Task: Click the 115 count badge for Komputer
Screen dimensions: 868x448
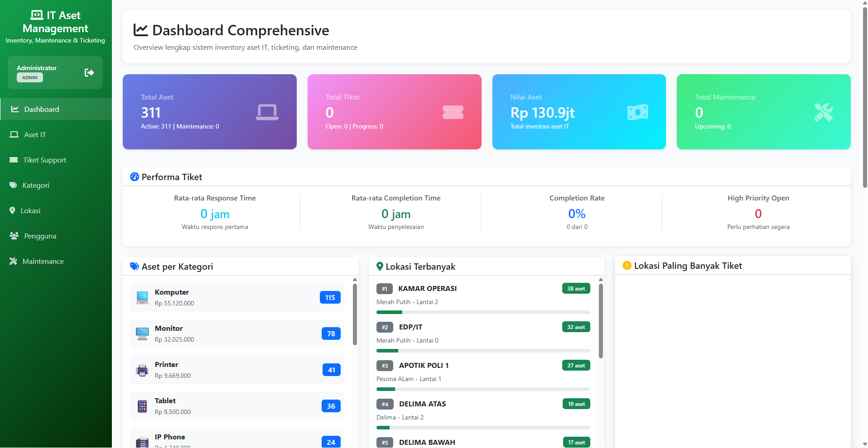Action: point(330,298)
